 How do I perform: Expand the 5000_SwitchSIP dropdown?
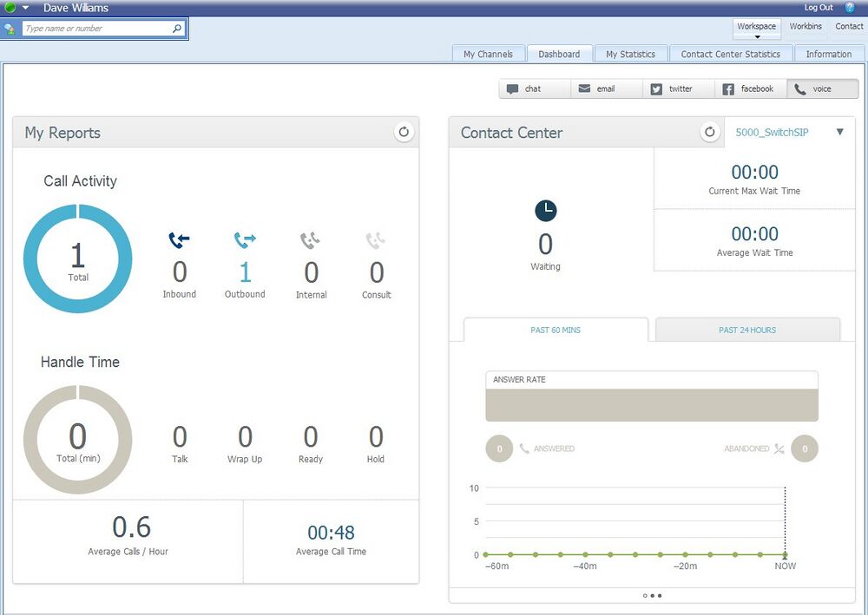839,132
